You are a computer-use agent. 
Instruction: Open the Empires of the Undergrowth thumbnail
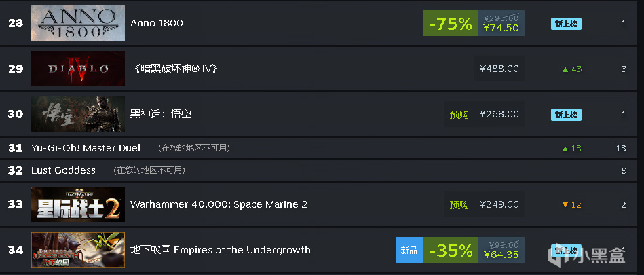click(x=77, y=250)
